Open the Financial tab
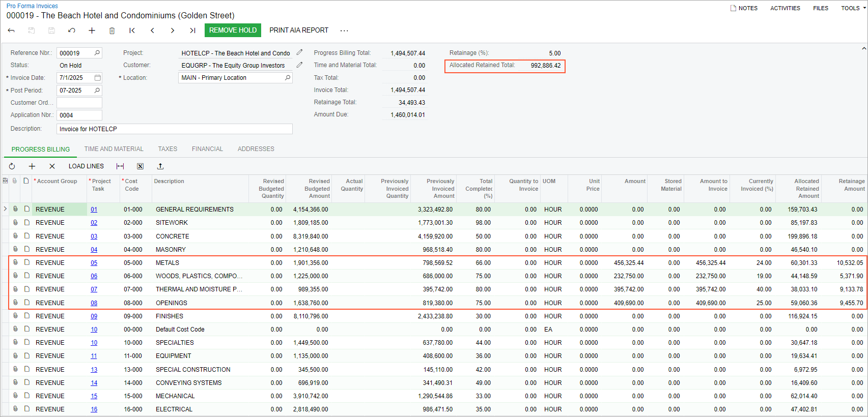This screenshot has width=868, height=417. coord(207,149)
